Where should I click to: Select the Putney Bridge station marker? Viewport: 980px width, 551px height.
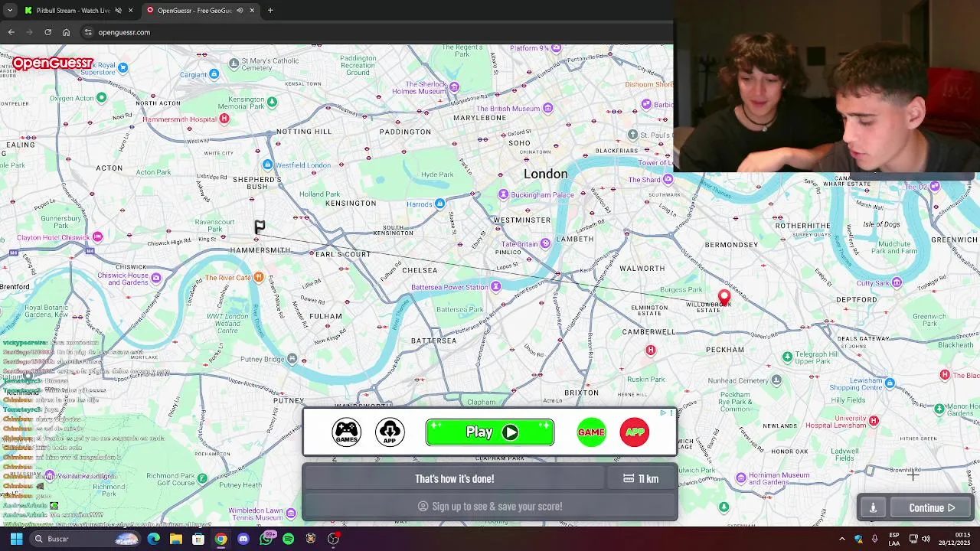(292, 359)
